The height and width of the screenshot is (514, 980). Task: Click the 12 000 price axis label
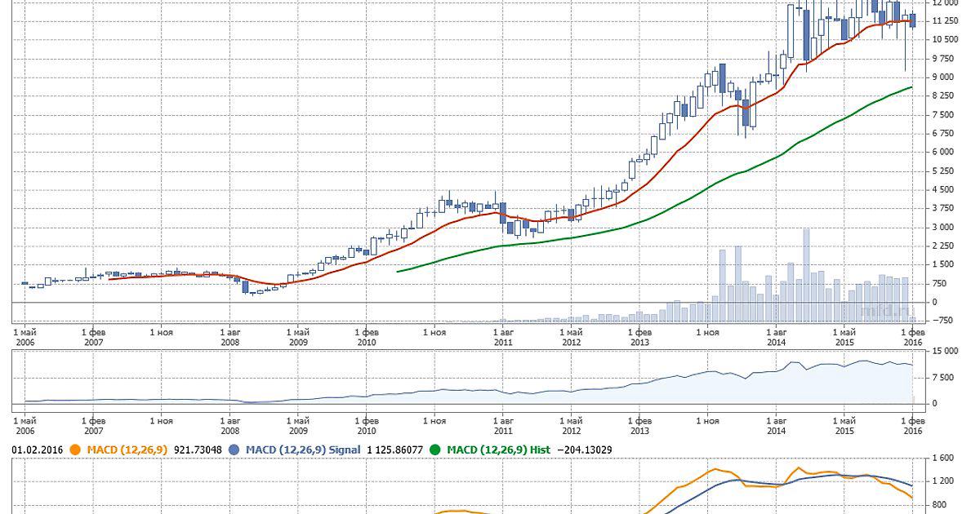(x=946, y=2)
